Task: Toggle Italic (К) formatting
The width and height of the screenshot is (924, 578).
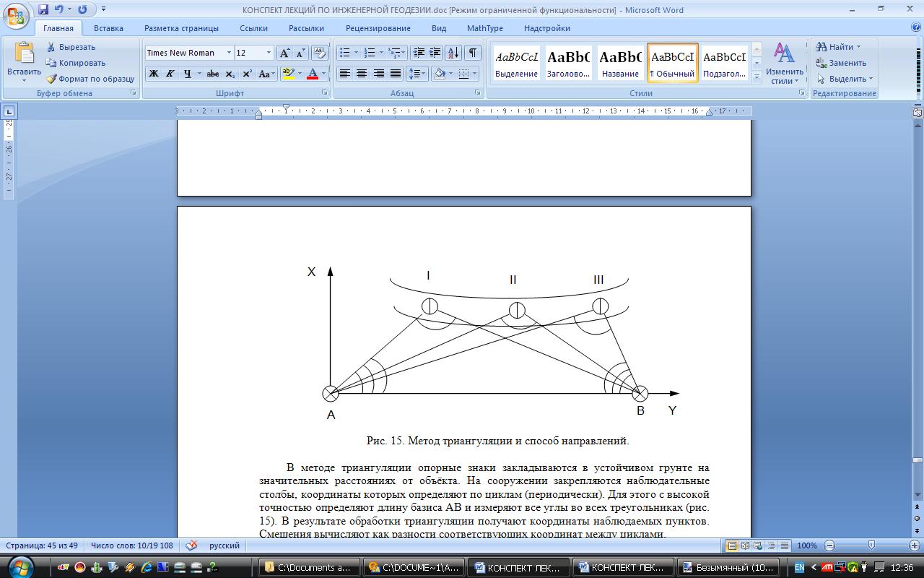Action: [x=170, y=74]
